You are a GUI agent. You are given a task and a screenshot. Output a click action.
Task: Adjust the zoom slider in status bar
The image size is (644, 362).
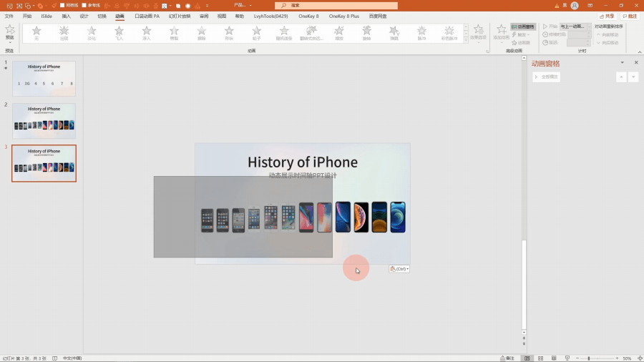(589, 358)
